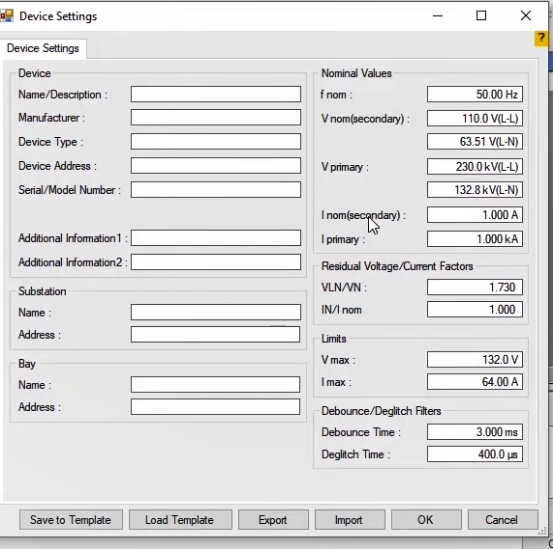Click the V max 132.0 V limit field
Viewport: 553px width, 549px height.
(x=475, y=360)
